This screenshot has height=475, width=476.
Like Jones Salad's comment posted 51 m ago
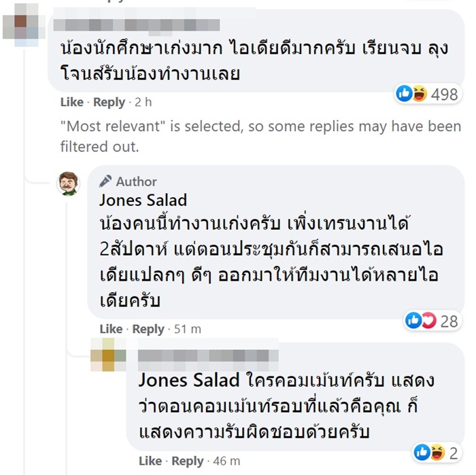(x=111, y=329)
